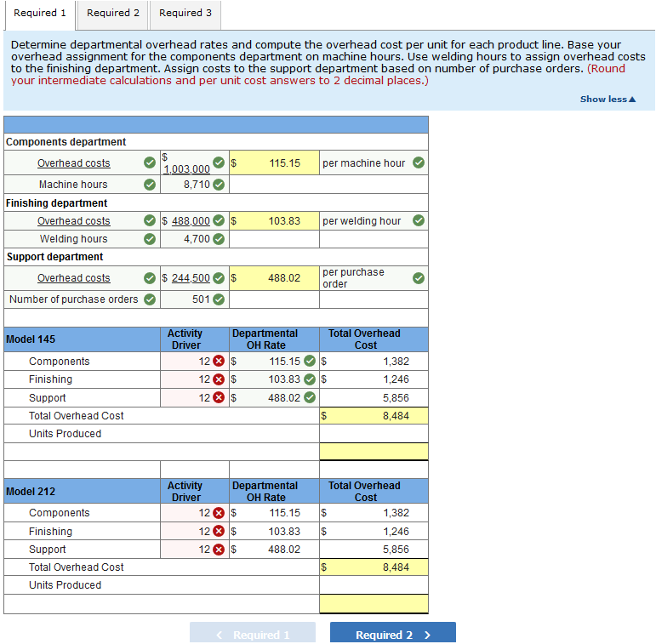This screenshot has height=644, width=656.
Task: Click green check beside Machine hours label
Action: (x=150, y=185)
